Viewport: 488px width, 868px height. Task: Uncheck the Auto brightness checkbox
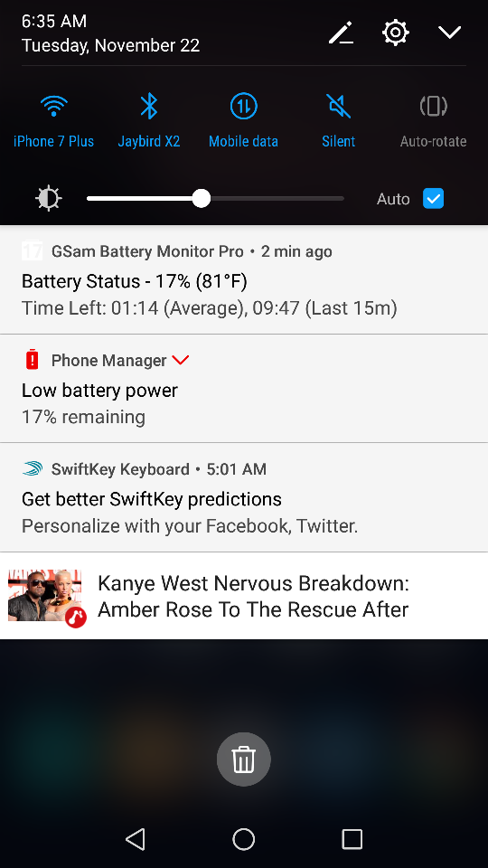[433, 198]
